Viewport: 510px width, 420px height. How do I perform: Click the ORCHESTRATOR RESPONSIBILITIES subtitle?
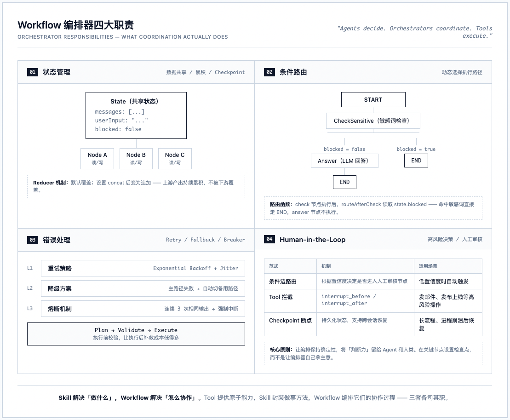(123, 37)
